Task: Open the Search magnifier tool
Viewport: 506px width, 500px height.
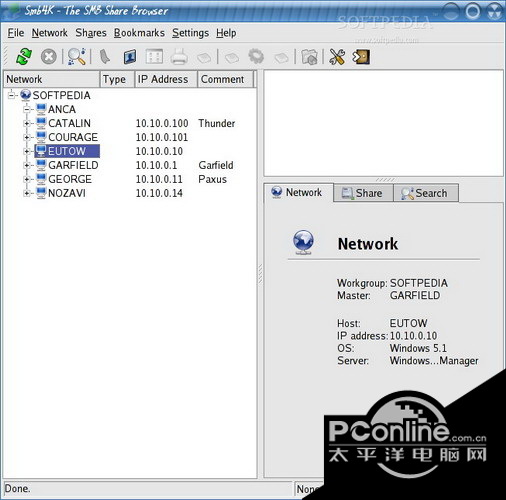Action: coord(77,56)
